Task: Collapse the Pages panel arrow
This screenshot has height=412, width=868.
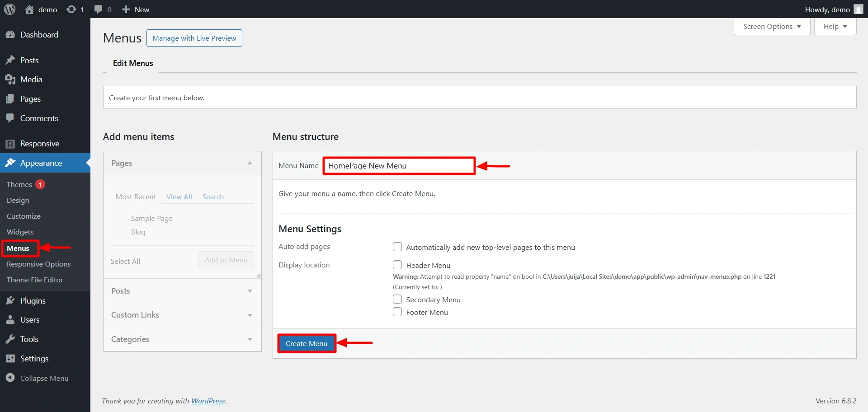Action: (250, 163)
